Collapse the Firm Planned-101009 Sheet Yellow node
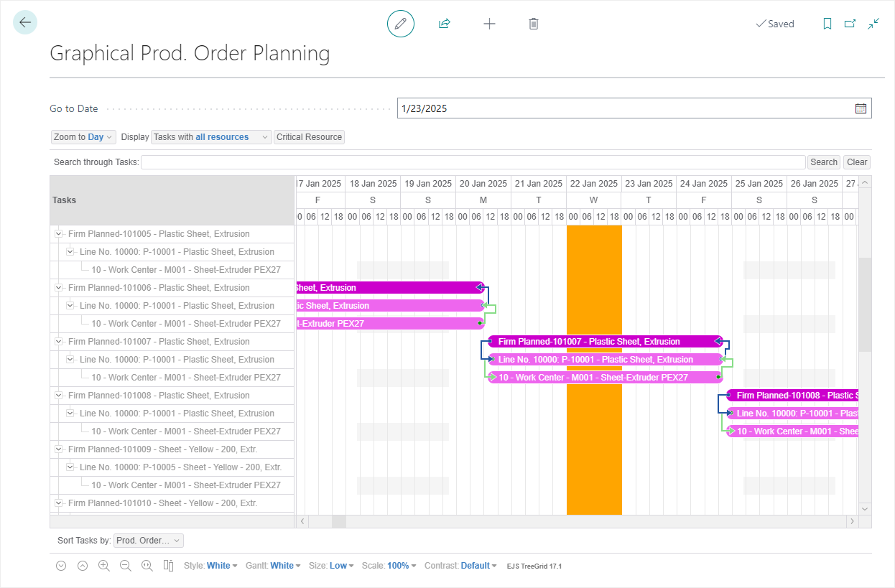895x588 pixels. [59, 449]
